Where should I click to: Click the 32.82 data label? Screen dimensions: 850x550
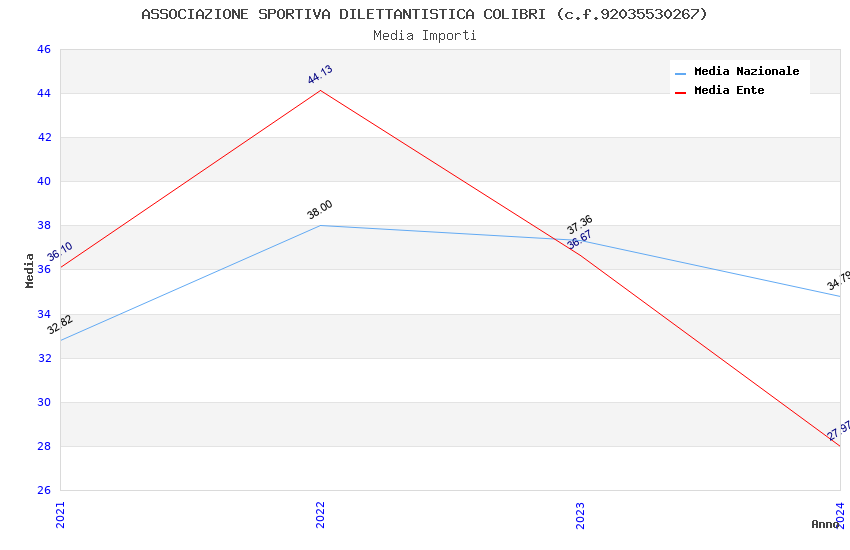pyautogui.click(x=60, y=324)
